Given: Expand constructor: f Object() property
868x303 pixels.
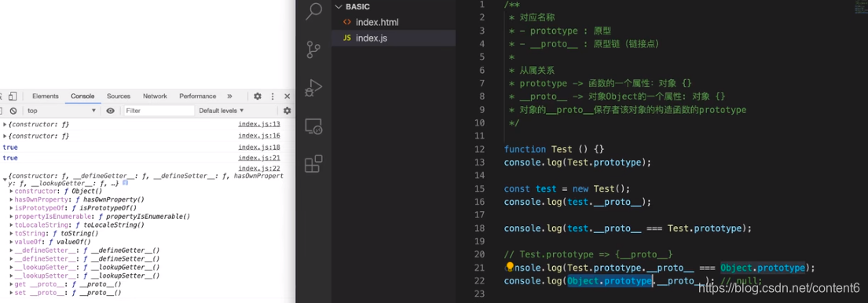Looking at the screenshot, I should click(12, 191).
